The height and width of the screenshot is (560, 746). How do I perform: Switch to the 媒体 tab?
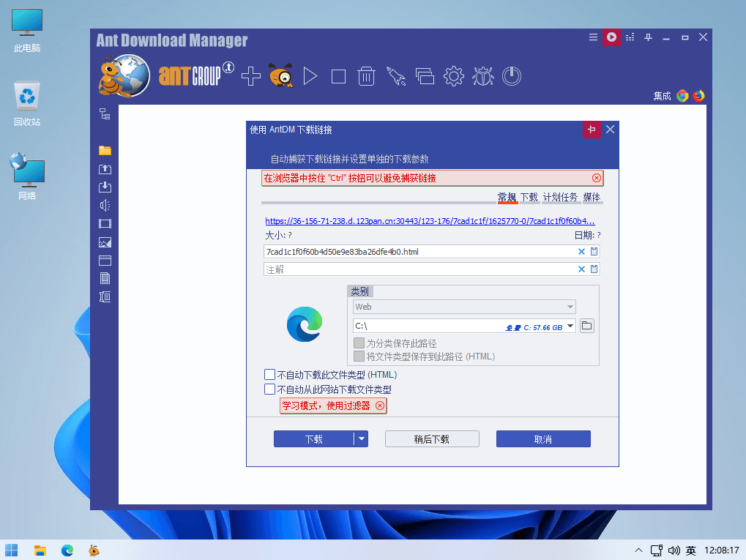coord(592,197)
